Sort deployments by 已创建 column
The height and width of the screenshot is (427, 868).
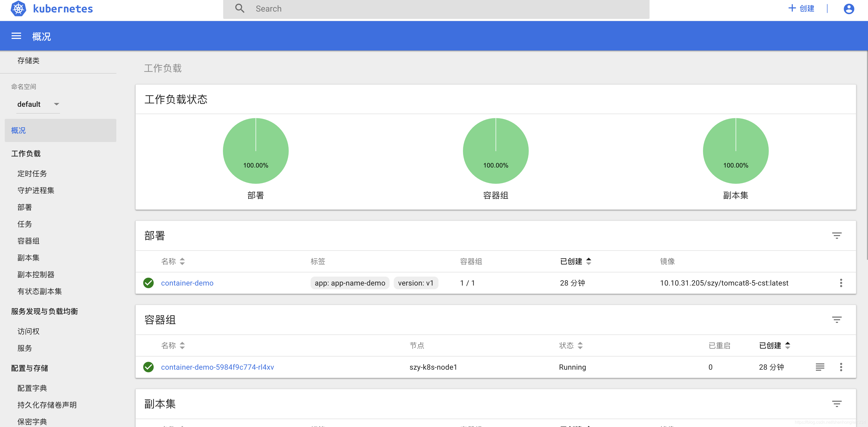click(x=576, y=261)
